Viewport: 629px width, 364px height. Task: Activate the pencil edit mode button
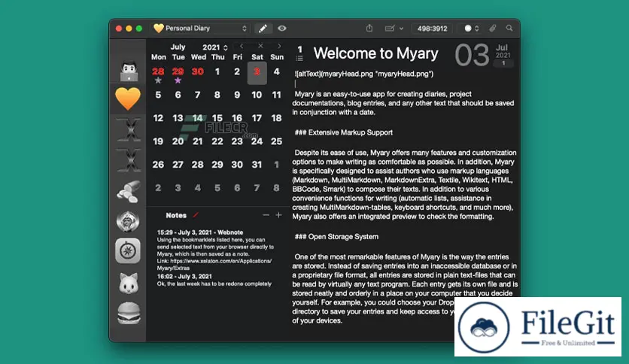[263, 29]
